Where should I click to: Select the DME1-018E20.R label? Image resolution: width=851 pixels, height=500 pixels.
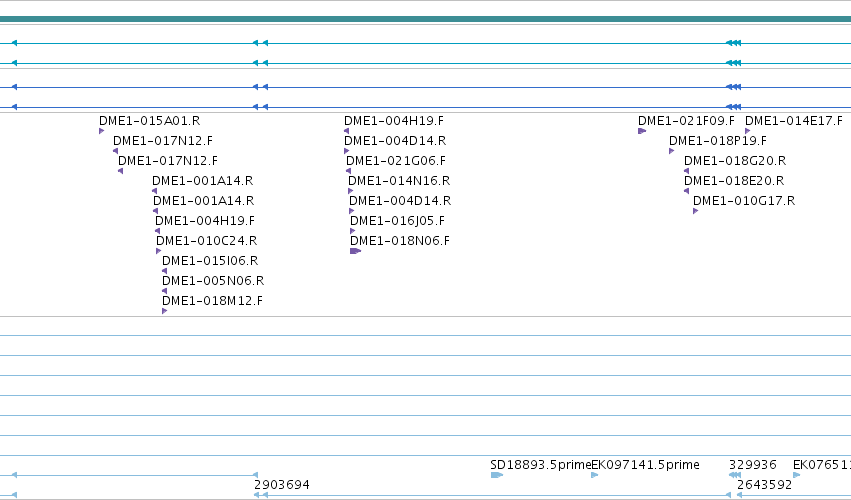pos(734,181)
